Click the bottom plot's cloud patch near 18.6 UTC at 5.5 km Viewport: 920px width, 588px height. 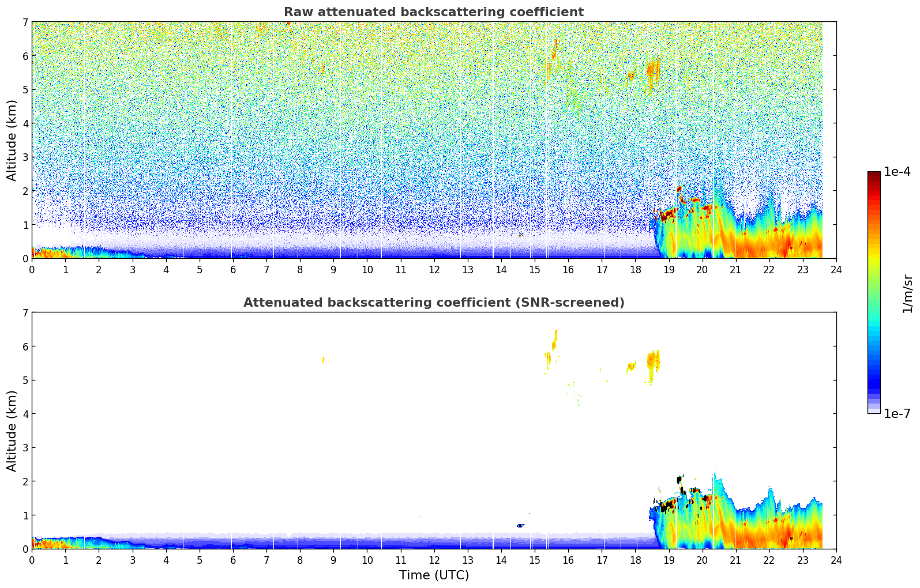coord(653,361)
